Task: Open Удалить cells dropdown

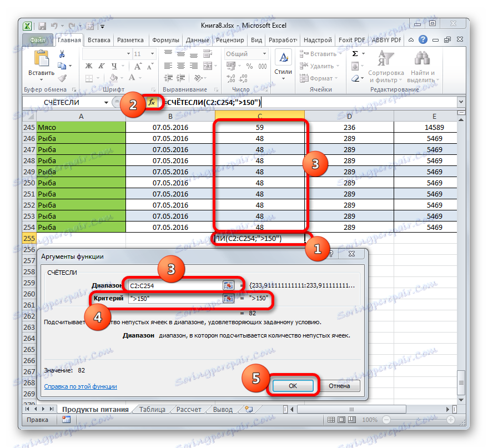Action: [x=319, y=66]
